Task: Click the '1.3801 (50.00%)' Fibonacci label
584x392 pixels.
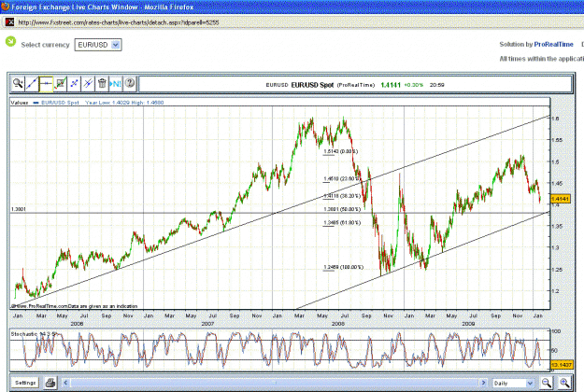Action: (x=342, y=209)
